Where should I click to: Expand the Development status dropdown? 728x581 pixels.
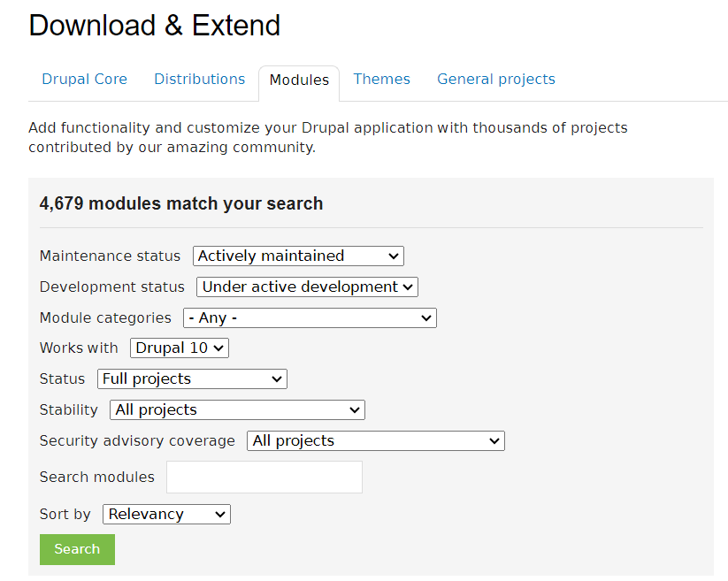coord(307,287)
